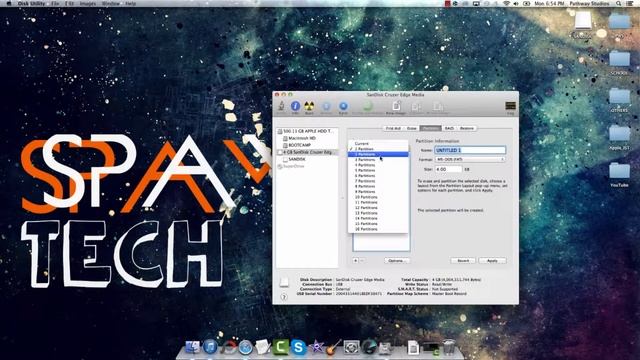The height and width of the screenshot is (360, 640).
Task: Open Finder from the Dock
Action: click(192, 347)
